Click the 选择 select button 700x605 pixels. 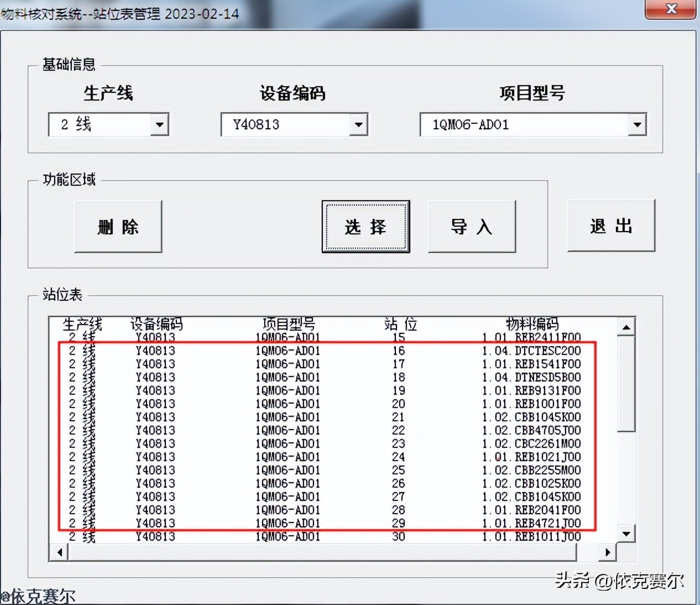[365, 227]
